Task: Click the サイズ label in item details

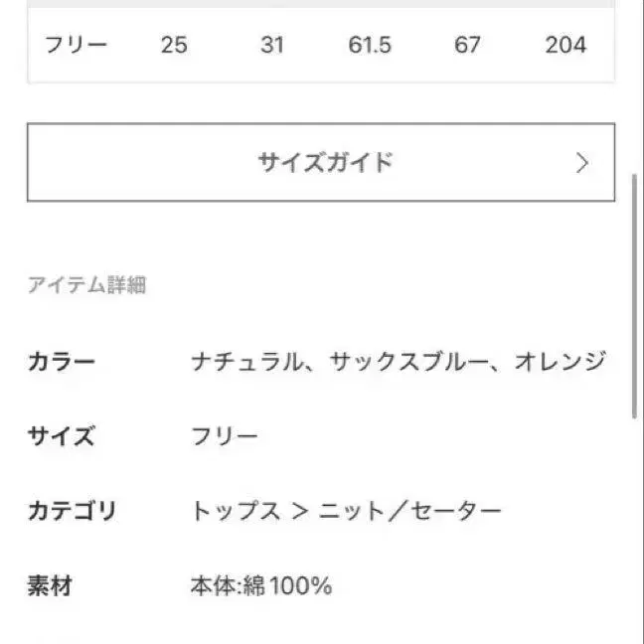Action: tap(61, 436)
